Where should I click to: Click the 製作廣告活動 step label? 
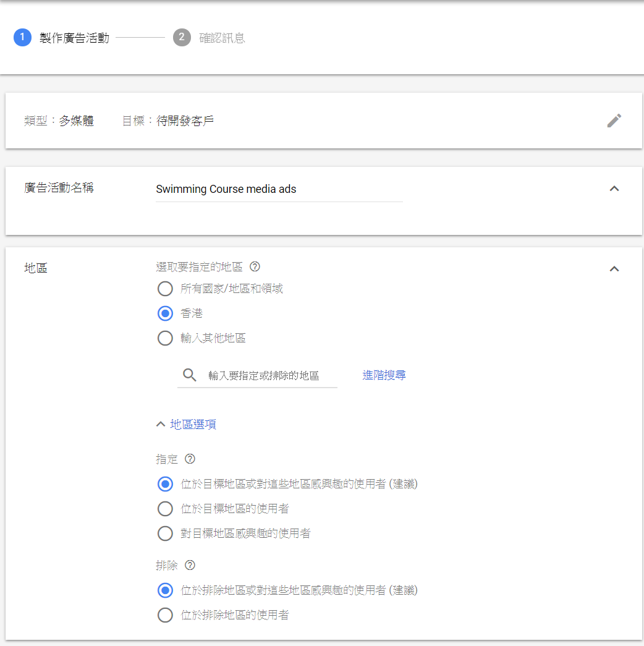click(x=75, y=38)
